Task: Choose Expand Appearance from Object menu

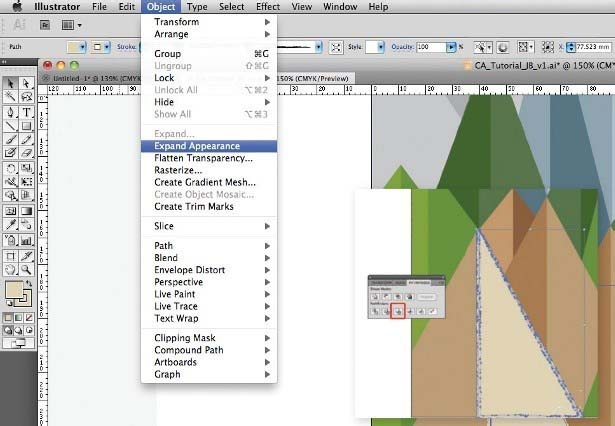Action: click(209, 146)
